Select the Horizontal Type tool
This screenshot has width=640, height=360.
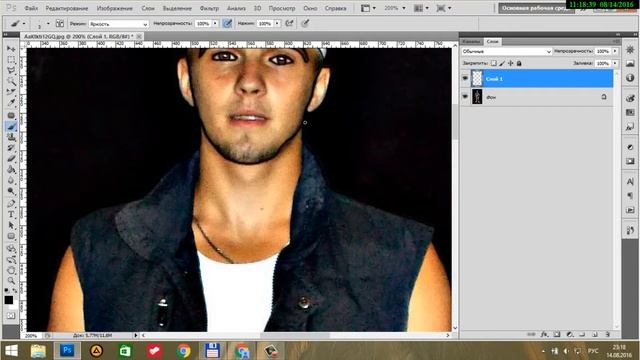pyautogui.click(x=11, y=214)
